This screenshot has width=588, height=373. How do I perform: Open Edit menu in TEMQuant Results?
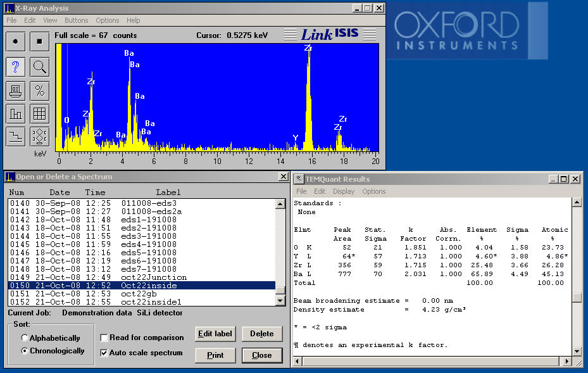click(x=320, y=191)
